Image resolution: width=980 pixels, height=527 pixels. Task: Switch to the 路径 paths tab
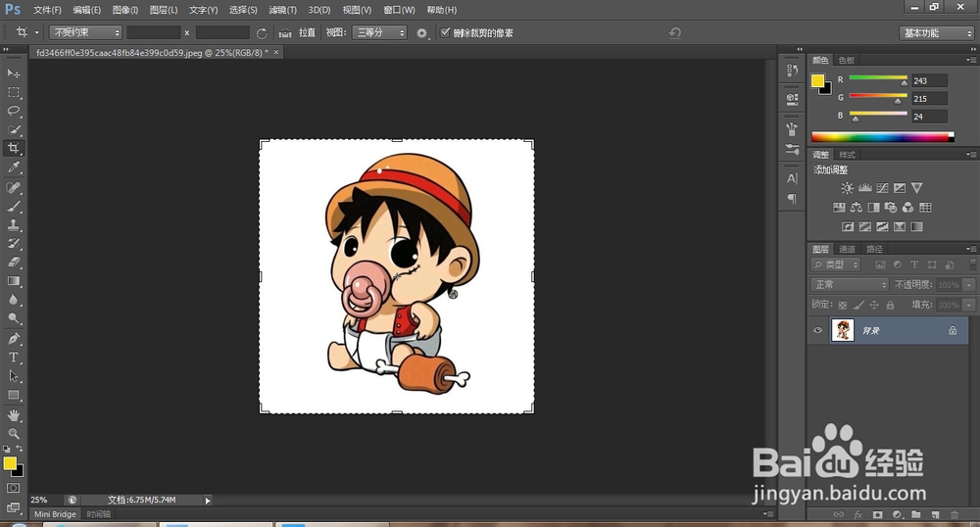(x=874, y=249)
